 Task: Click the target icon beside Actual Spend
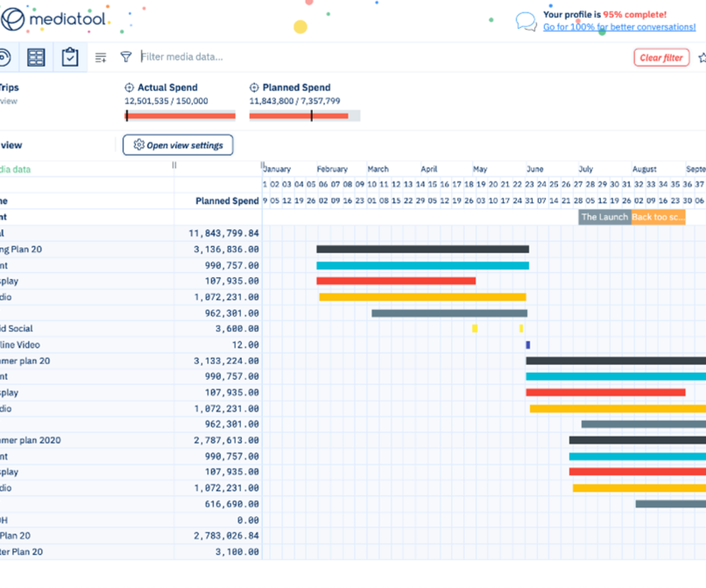[x=129, y=87]
